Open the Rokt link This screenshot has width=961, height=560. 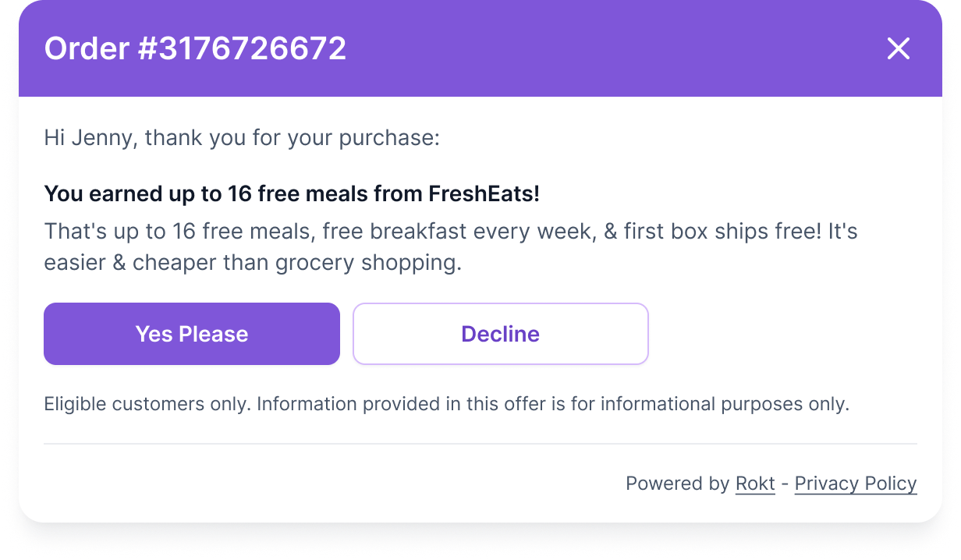755,484
